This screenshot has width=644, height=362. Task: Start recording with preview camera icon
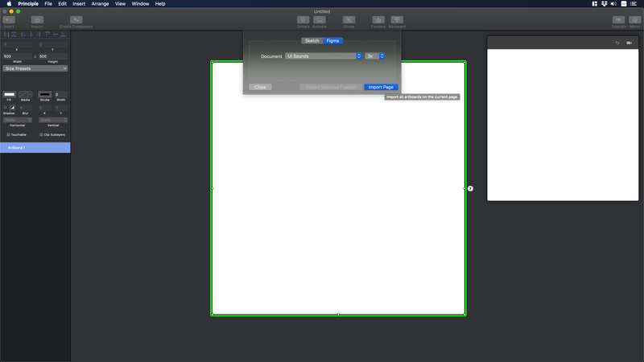630,43
